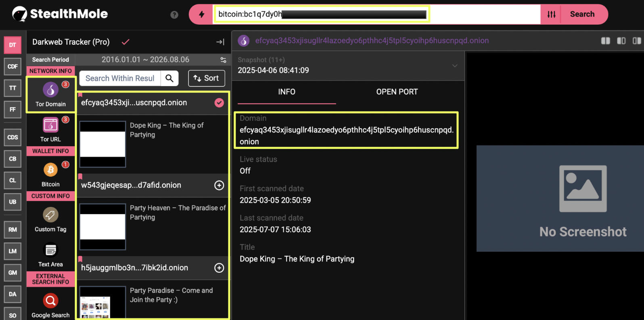Select the w543gjeqesap...d7afid.onion result row
Screen dimensions: 644x320
coord(153,185)
